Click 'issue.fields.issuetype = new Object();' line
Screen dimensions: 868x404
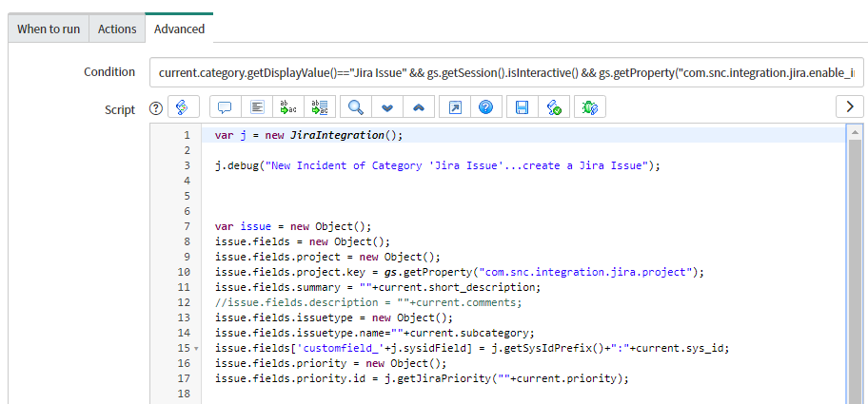(x=334, y=317)
